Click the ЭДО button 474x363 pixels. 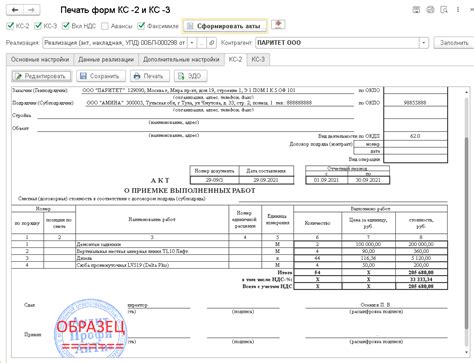coord(190,76)
